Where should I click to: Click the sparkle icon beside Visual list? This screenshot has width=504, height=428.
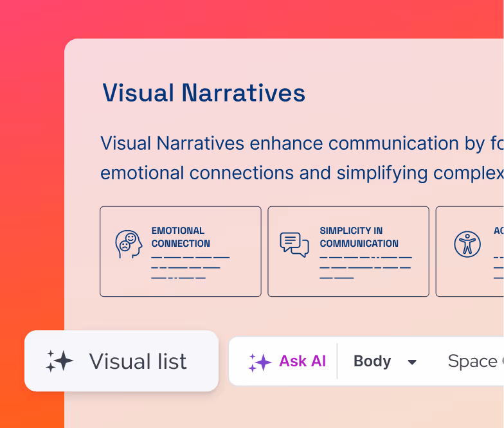tap(60, 361)
